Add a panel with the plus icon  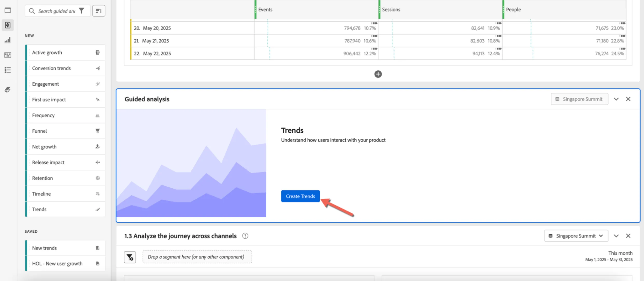(378, 74)
